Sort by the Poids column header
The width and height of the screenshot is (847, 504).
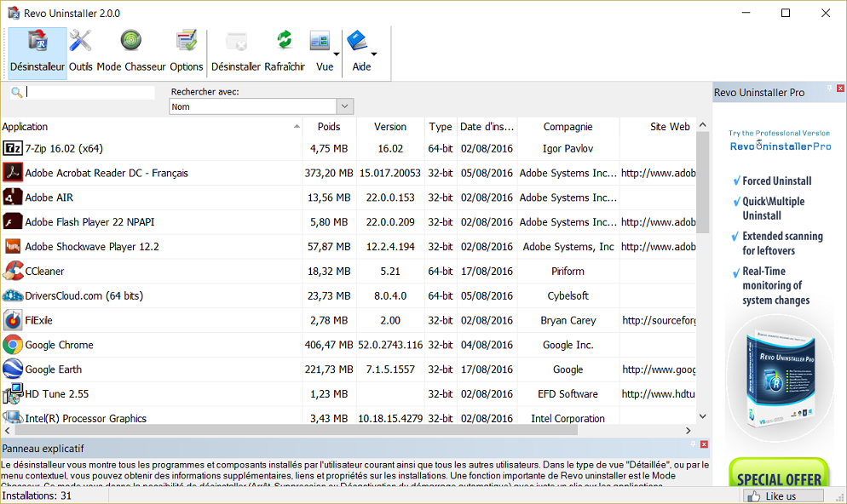[329, 127]
